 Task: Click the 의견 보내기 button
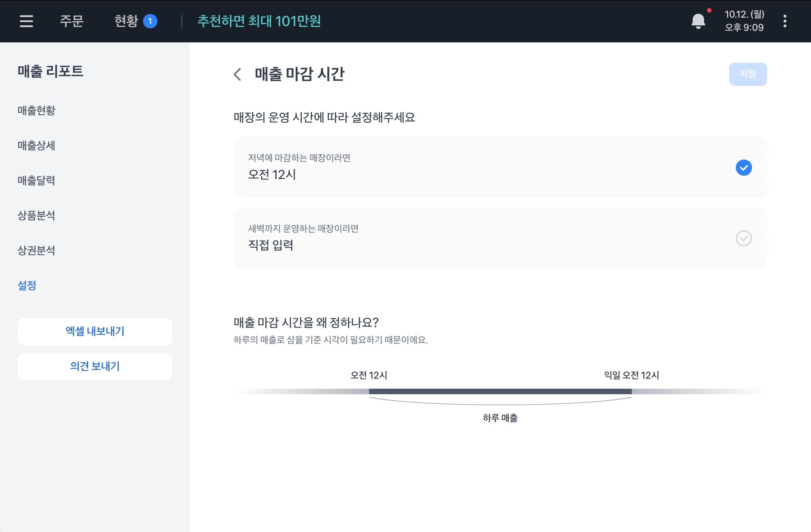pyautogui.click(x=95, y=367)
